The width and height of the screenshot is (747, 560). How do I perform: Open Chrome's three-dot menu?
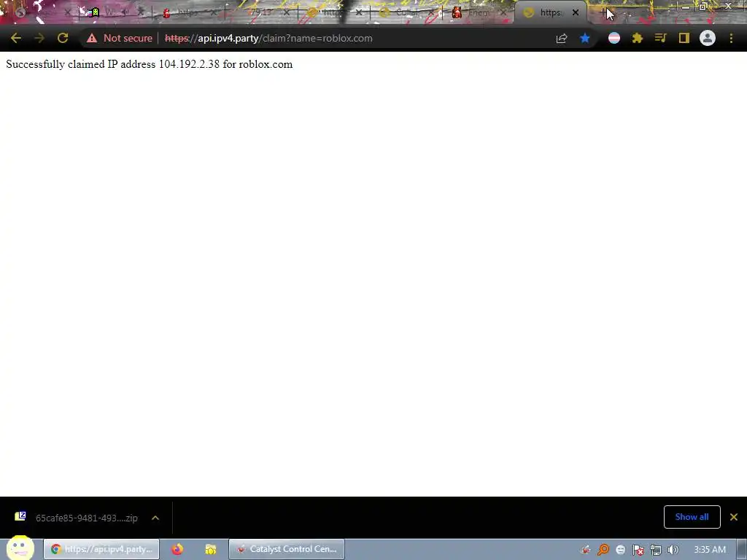pos(731,38)
